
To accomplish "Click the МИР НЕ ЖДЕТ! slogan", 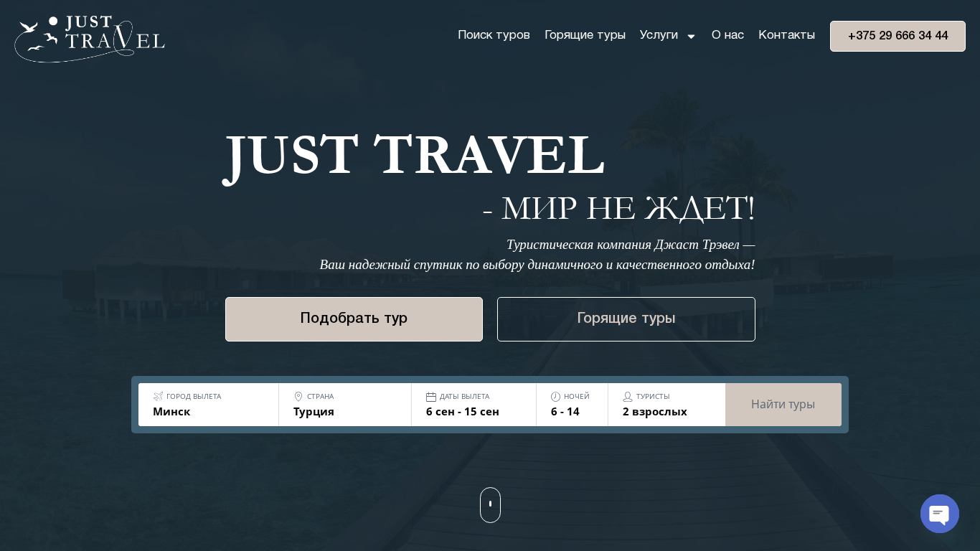I will (619, 209).
